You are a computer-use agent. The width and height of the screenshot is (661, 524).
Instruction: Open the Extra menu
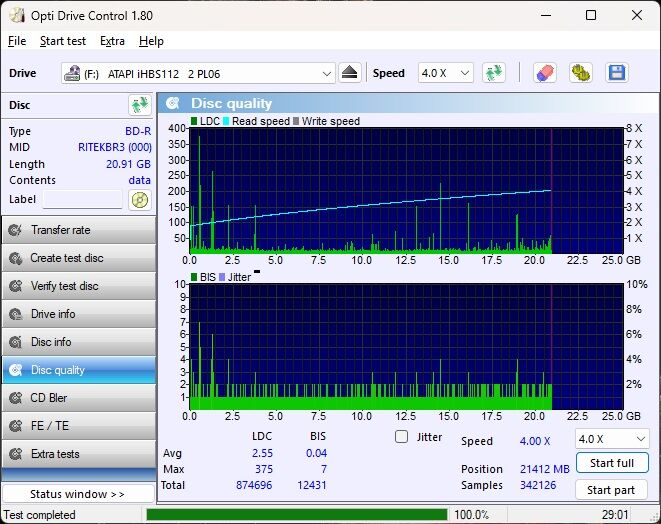112,41
